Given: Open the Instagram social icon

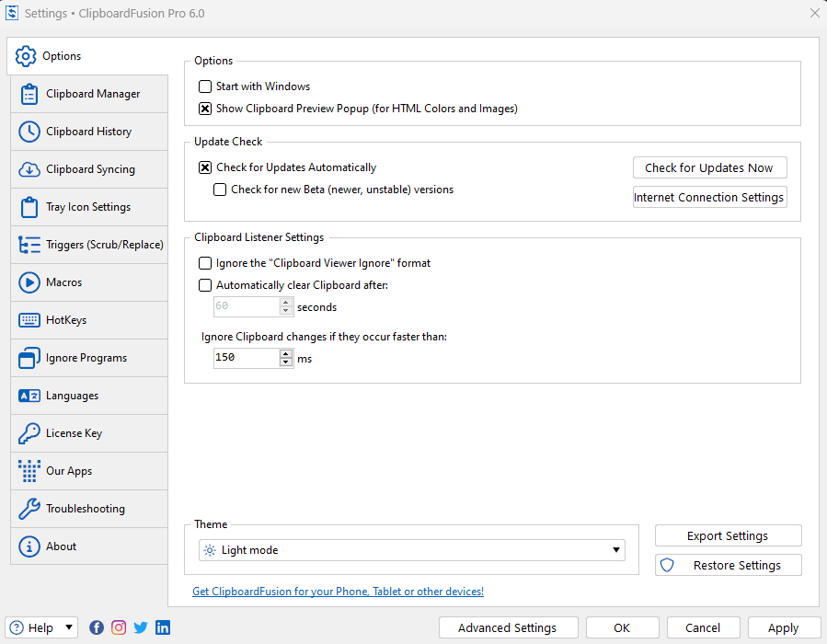Looking at the screenshot, I should point(119,627).
